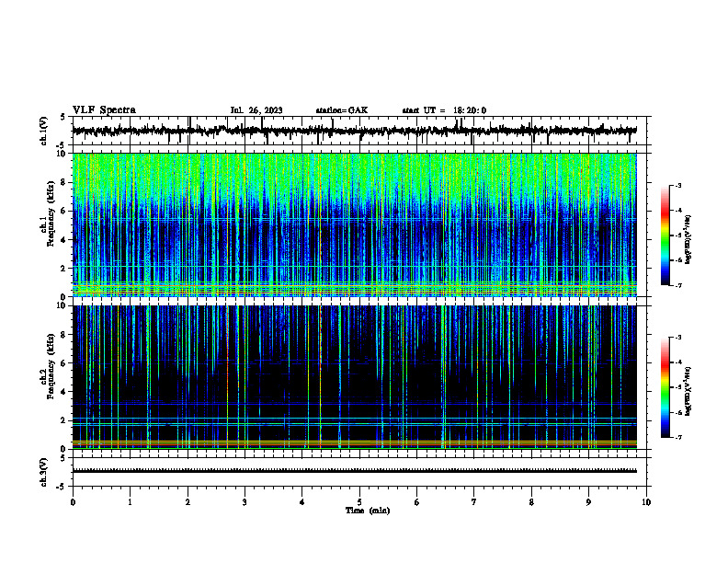Click the ch.3(V) waveform axis label
This screenshot has height=563, width=728.
click(x=44, y=472)
